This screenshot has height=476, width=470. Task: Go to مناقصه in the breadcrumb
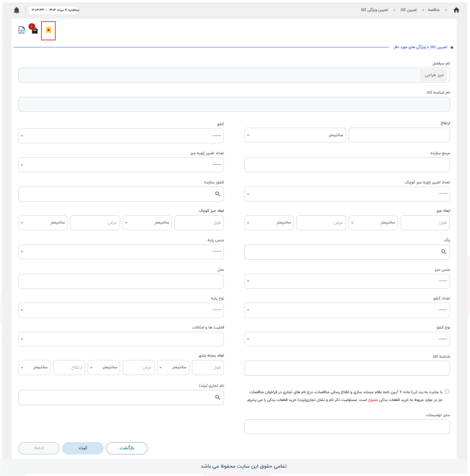[x=434, y=10]
